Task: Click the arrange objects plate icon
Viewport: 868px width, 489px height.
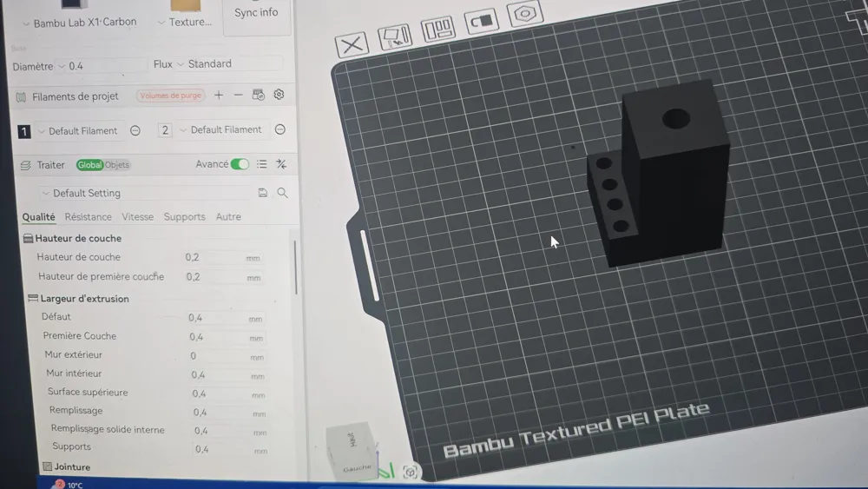Action: tap(437, 30)
